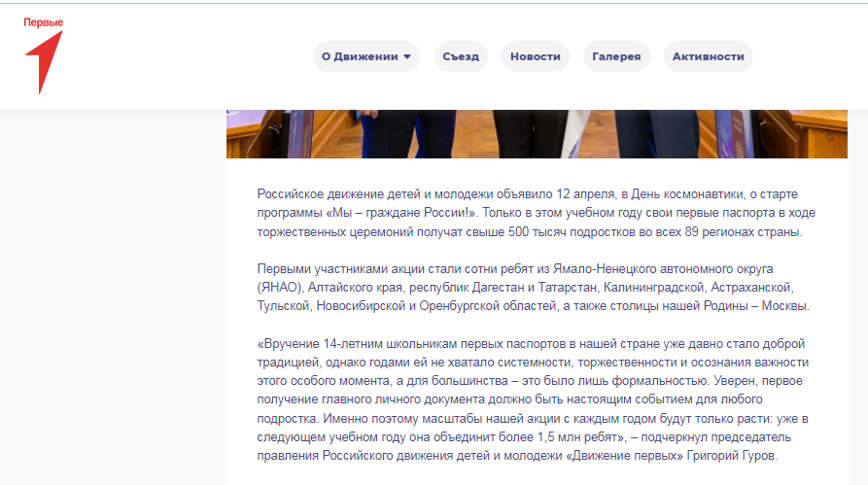Click the paragraph starting with Первыми участниками акции
The height and width of the screenshot is (485, 868).
[533, 288]
